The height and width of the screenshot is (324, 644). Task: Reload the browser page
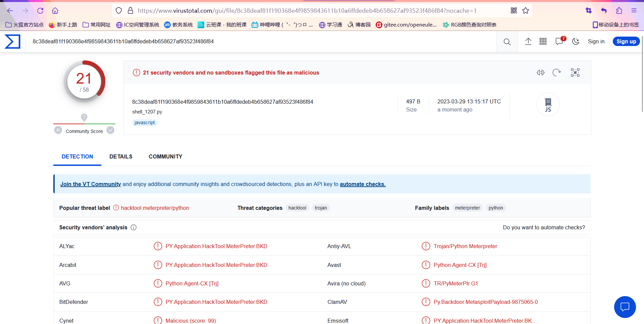coord(40,11)
